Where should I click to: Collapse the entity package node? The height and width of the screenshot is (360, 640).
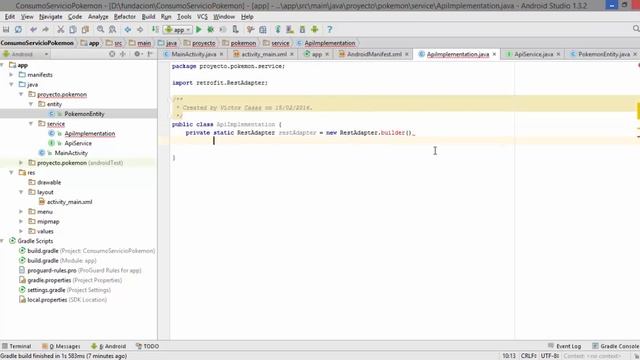point(31,104)
